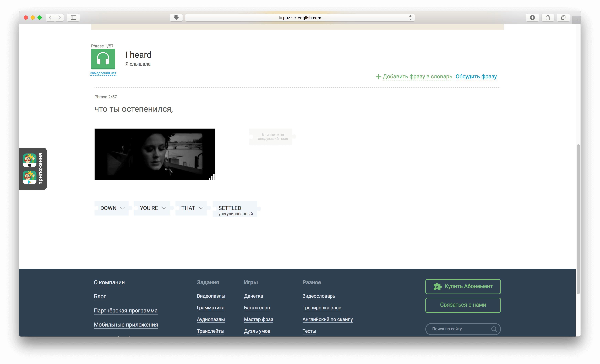Click the Google Play app icon
Screen dimensions: 600x364
29,177
